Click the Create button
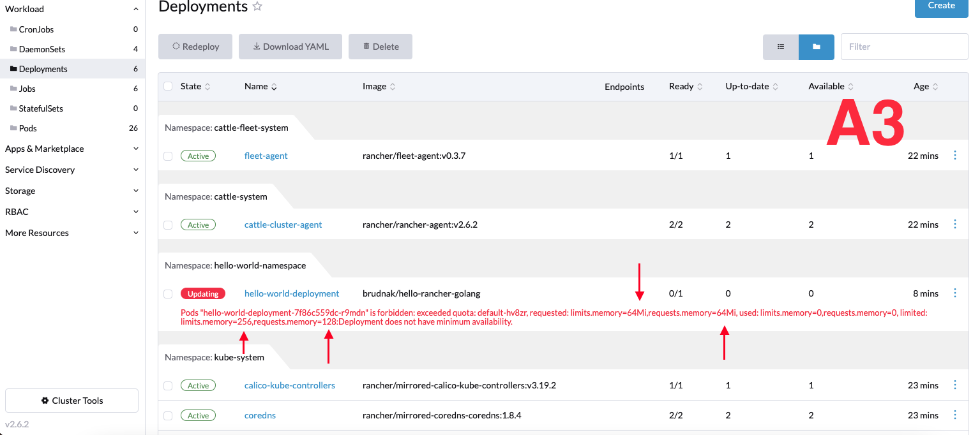 [x=940, y=4]
